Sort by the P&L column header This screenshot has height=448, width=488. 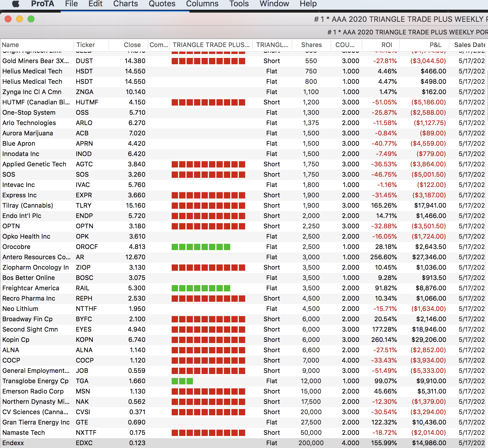[435, 45]
